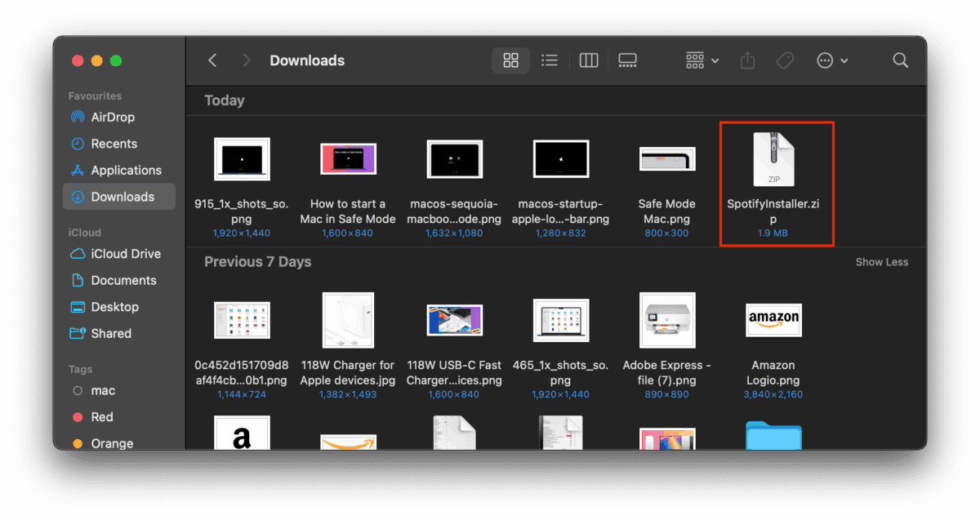The height and width of the screenshot is (520, 980).
Task: Select the Adobe Express - file (7).png thumbnail
Action: coord(667,320)
